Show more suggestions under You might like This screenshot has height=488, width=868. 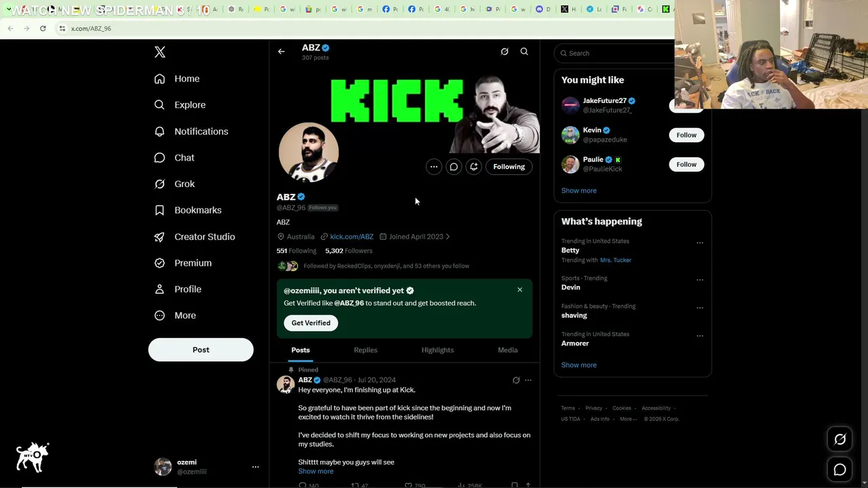pos(579,191)
